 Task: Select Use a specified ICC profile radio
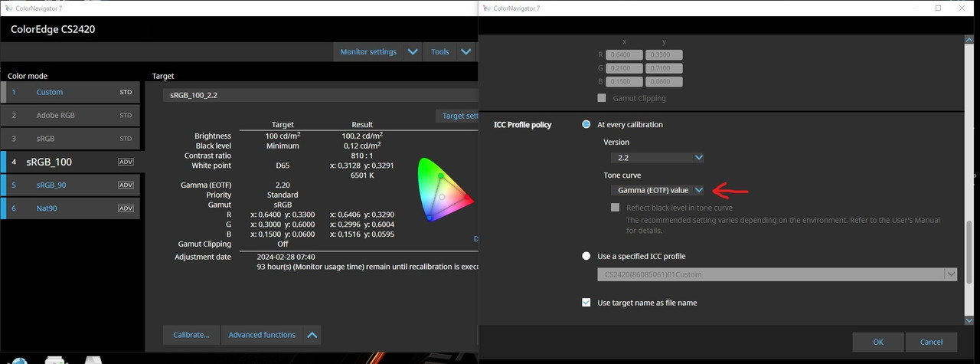coord(586,256)
